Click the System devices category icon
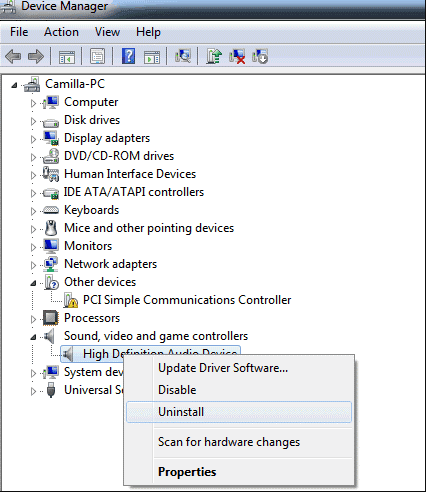This screenshot has height=492, width=426. coord(51,372)
